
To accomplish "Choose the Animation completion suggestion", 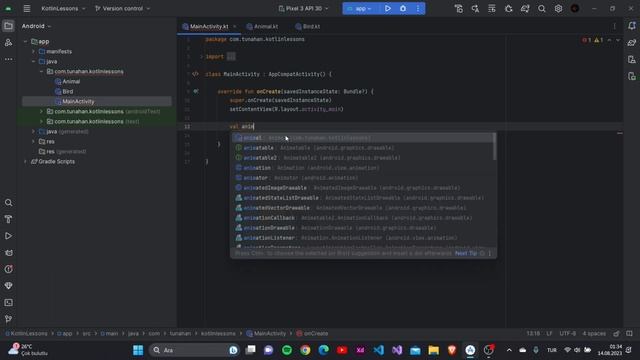I will point(363,168).
